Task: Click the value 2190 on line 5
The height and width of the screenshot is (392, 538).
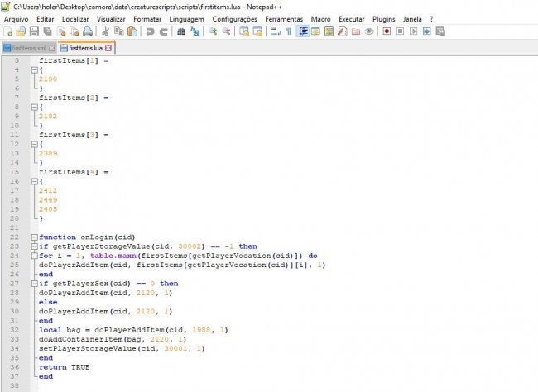Action: coord(48,79)
